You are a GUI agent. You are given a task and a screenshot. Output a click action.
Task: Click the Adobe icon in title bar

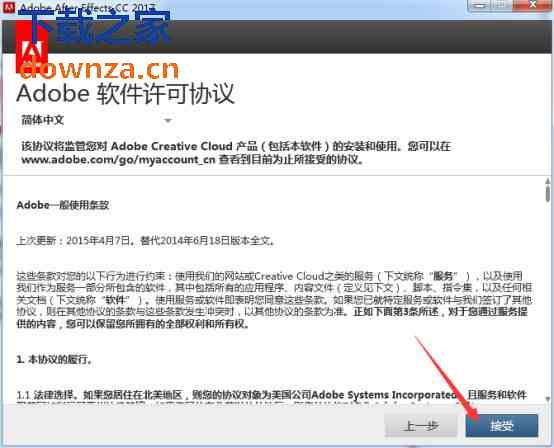point(9,7)
